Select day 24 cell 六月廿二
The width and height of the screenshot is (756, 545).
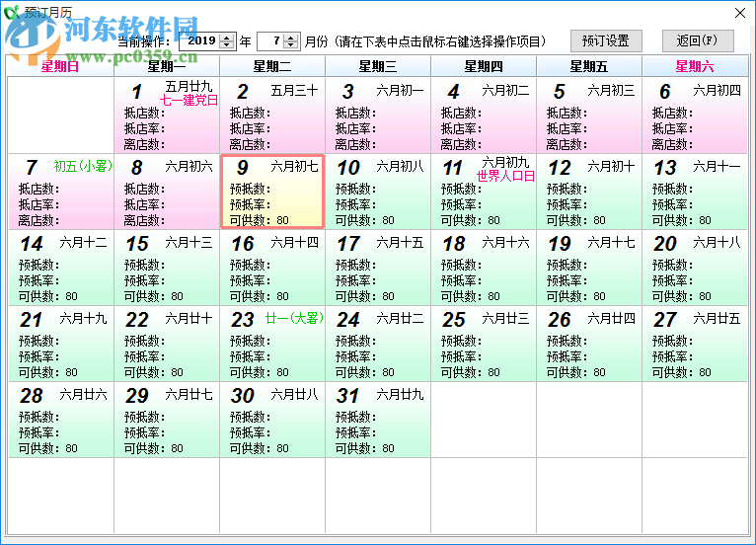click(x=378, y=344)
